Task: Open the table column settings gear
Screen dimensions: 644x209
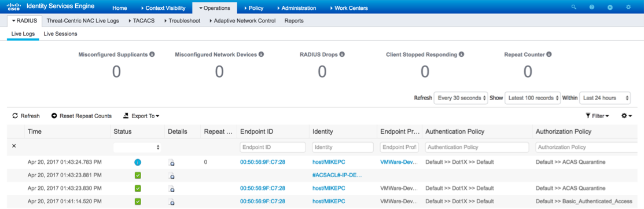Action: [x=626, y=116]
